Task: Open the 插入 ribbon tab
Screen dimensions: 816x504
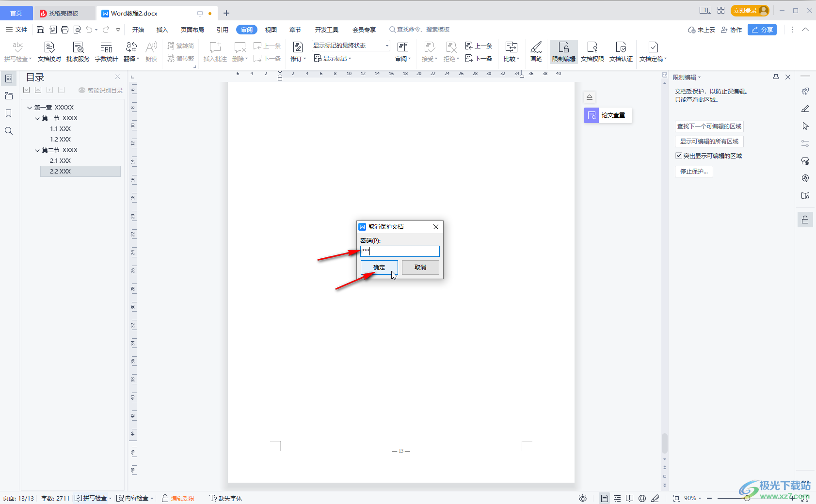Action: point(162,30)
